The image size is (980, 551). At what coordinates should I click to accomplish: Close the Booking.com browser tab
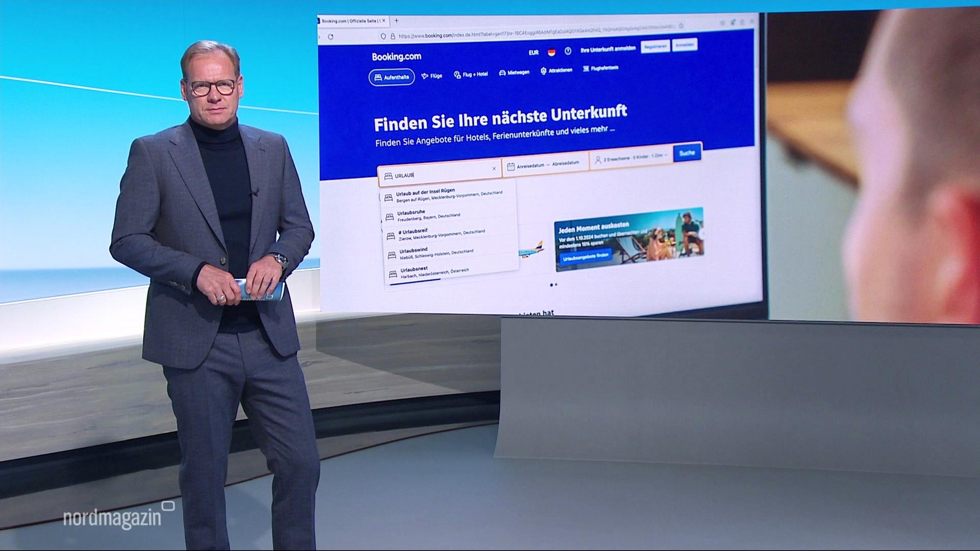point(384,21)
